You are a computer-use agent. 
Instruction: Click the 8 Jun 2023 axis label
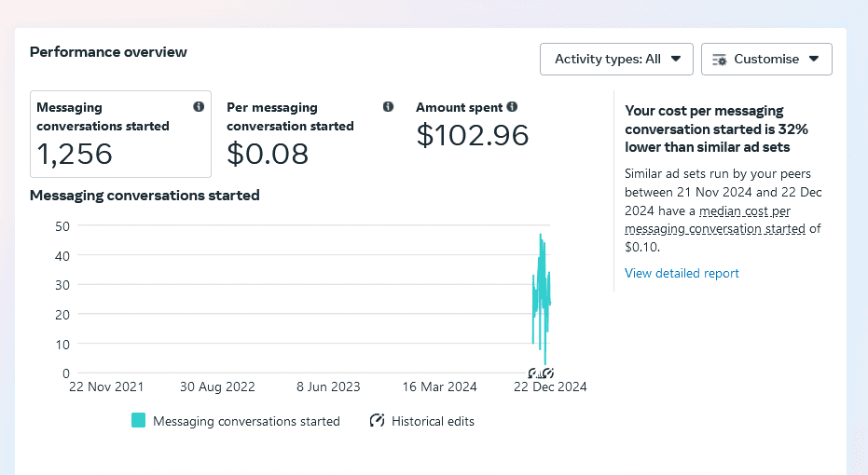[x=328, y=387]
